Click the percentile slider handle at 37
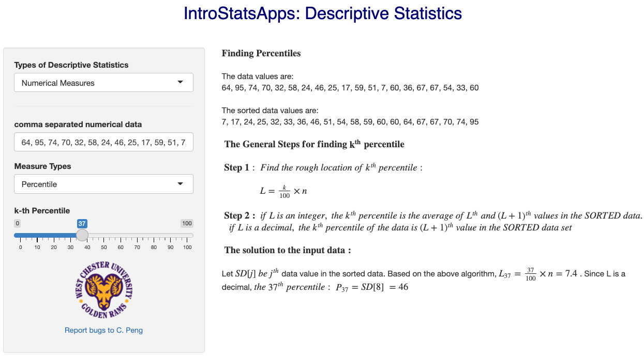 [82, 235]
